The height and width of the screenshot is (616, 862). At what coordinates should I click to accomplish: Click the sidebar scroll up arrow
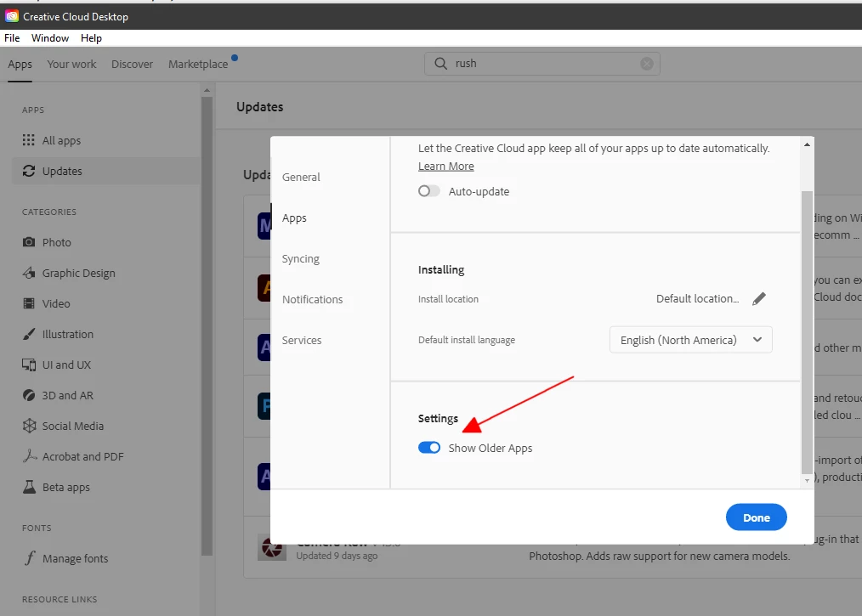tap(207, 90)
